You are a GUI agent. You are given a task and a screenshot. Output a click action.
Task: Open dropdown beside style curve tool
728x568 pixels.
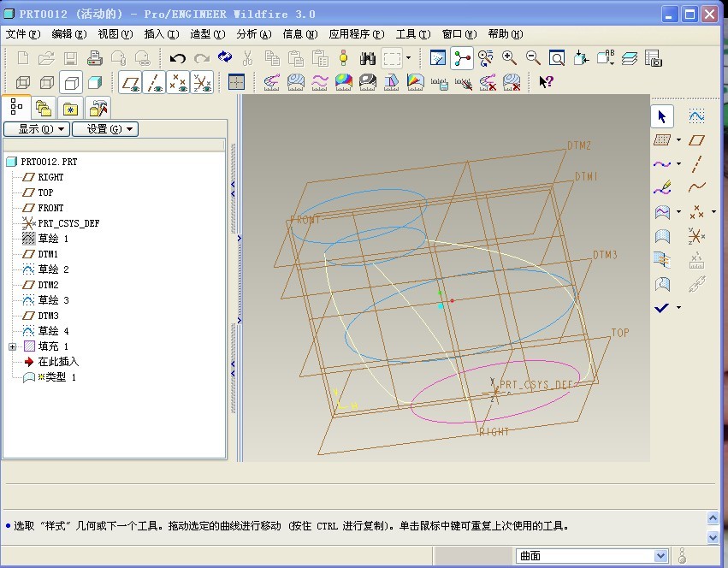tap(678, 164)
